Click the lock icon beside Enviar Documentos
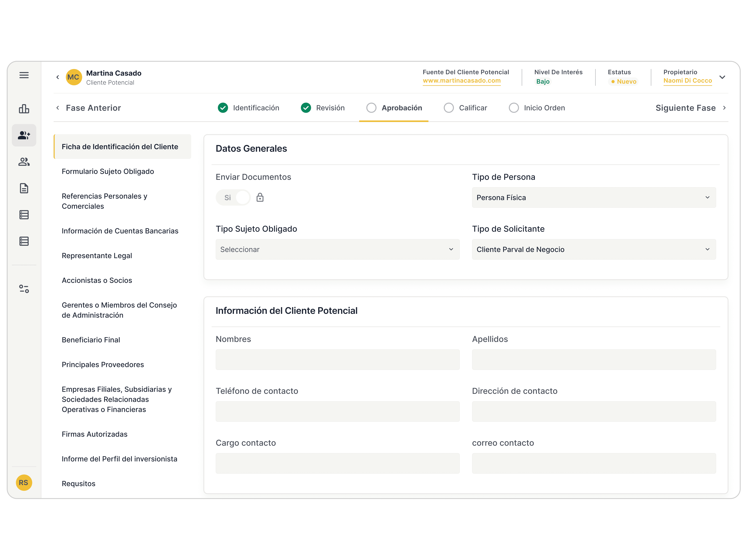The width and height of the screenshot is (747, 560). click(260, 197)
